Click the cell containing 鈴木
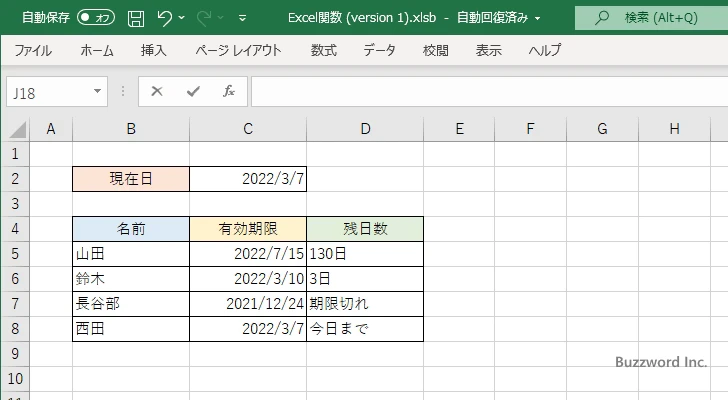Viewport: 728px width, 400px height. click(x=131, y=279)
